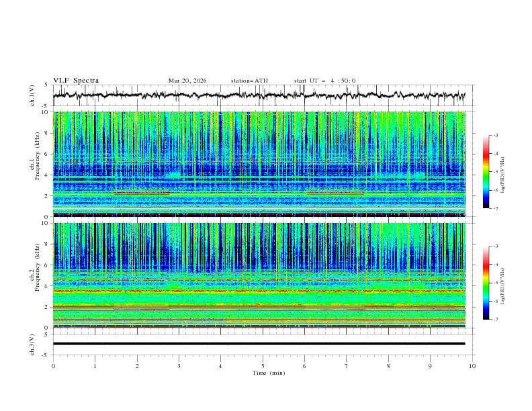Viewport: 532px width, 411px height.
Task: Click the date 'Mar.20, 2026'
Action: 187,81
